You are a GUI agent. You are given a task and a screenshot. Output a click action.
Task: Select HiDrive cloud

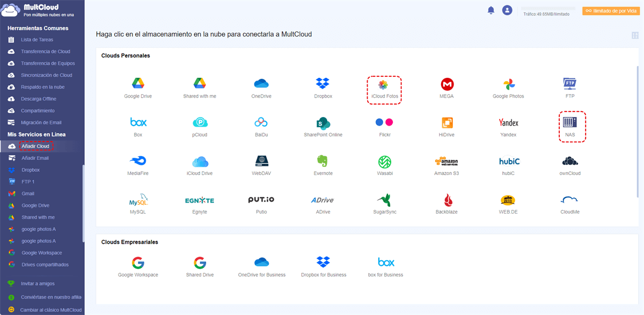447,127
